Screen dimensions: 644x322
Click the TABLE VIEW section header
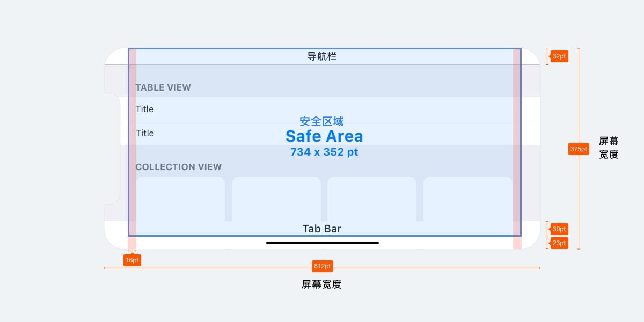pyautogui.click(x=163, y=87)
